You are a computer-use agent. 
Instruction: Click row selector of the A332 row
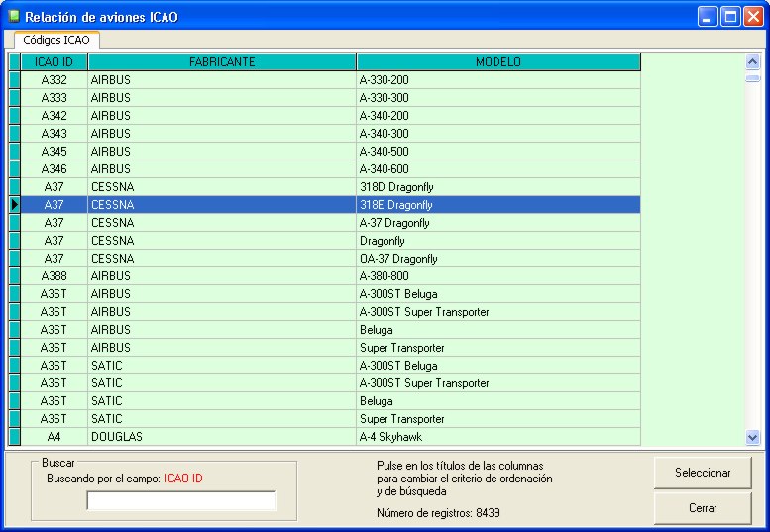[x=15, y=80]
